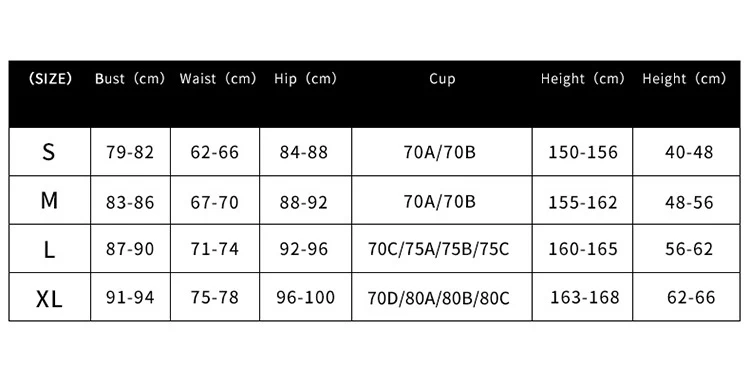Click the (SIZE) header cell

pyautogui.click(x=50, y=78)
